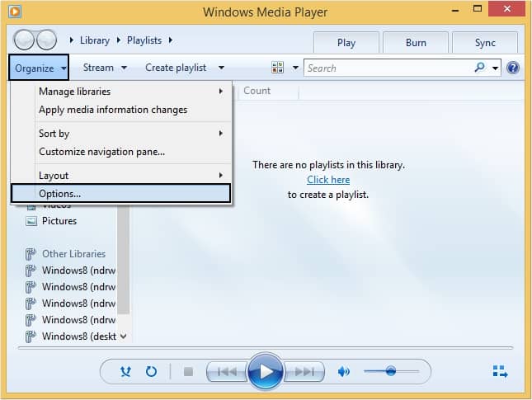Screen dimensions: 532x400
Task: Click the shuffle icon
Action: (x=125, y=371)
